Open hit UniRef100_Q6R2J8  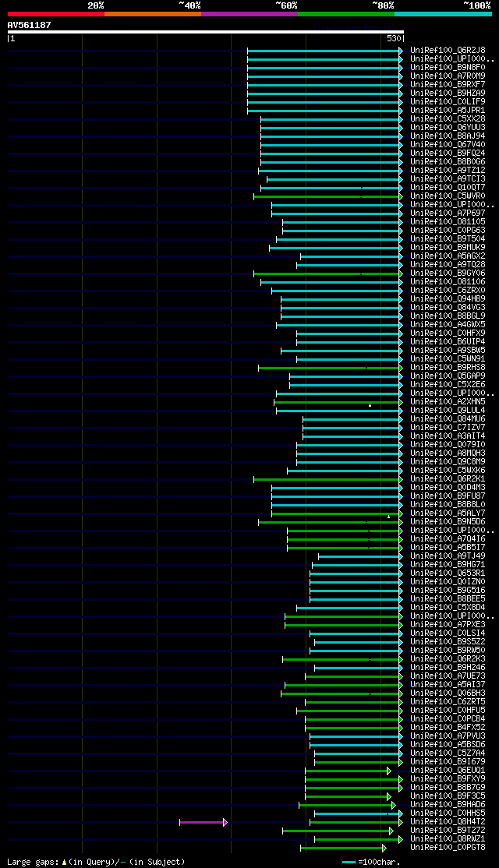point(448,51)
